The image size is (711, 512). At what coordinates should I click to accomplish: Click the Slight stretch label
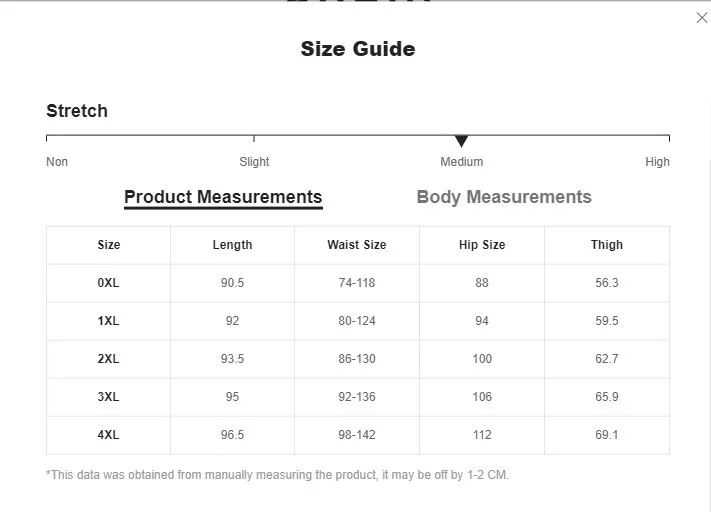coord(254,161)
